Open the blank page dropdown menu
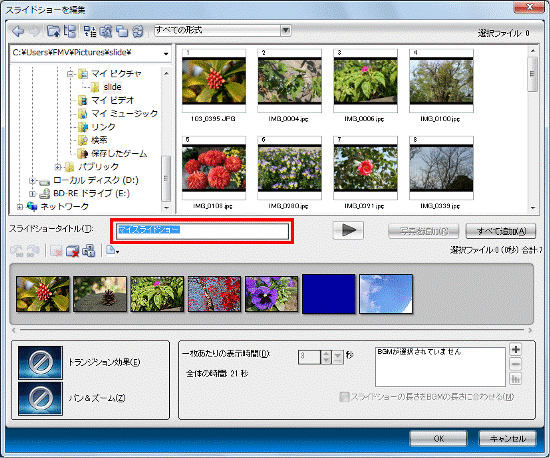Screen dimensions: 550x458 click(113, 251)
